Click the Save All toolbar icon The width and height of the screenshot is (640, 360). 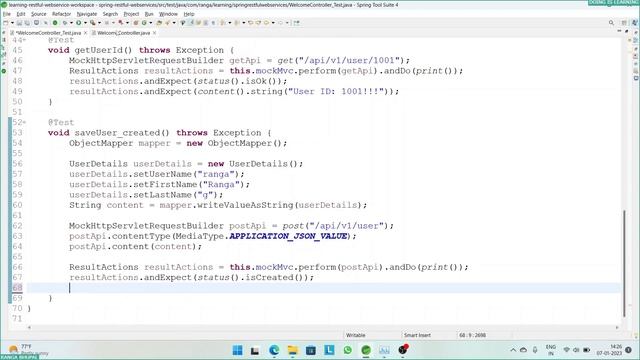(x=27, y=23)
